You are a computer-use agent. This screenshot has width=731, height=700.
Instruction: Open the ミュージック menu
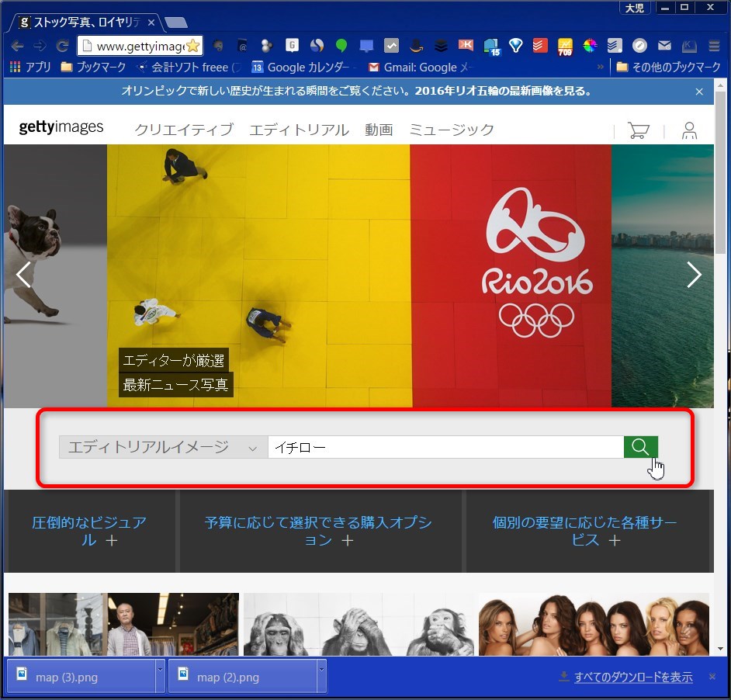452,130
